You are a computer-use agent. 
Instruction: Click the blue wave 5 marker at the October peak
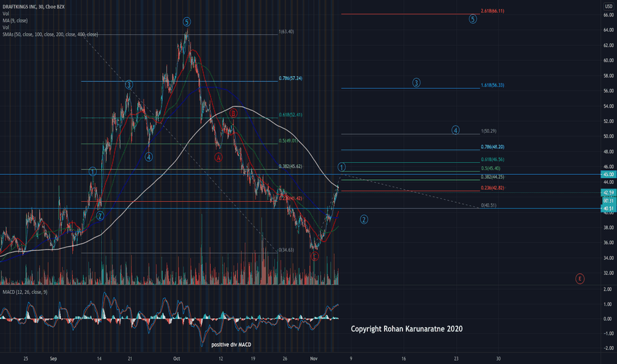pos(187,22)
